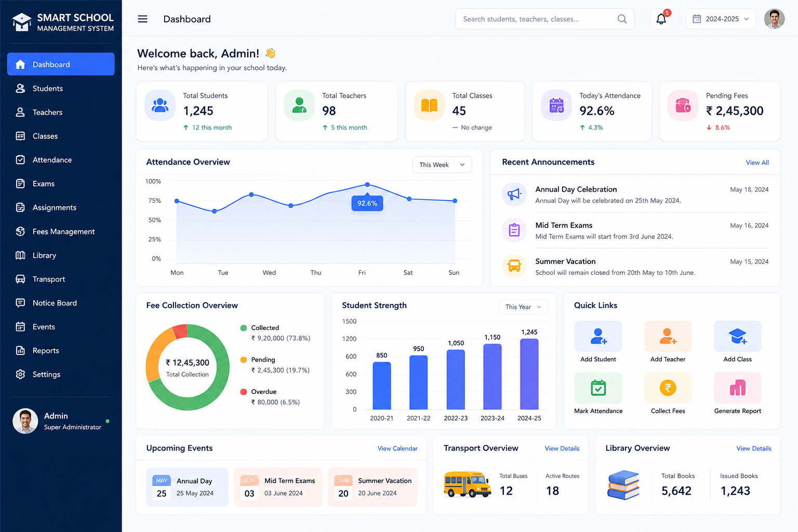Click the Total Teachers card icon
Image resolution: width=798 pixels, height=532 pixels.
pyautogui.click(x=299, y=105)
